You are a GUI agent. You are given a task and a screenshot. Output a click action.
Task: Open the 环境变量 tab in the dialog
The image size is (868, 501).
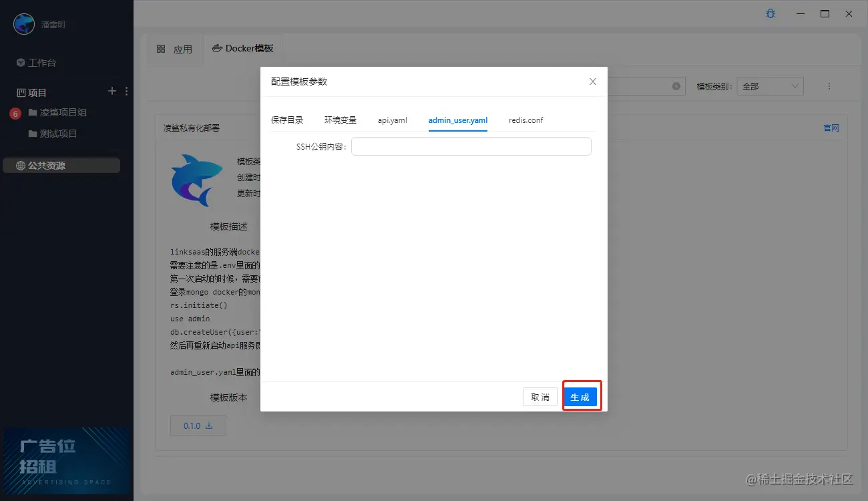340,120
